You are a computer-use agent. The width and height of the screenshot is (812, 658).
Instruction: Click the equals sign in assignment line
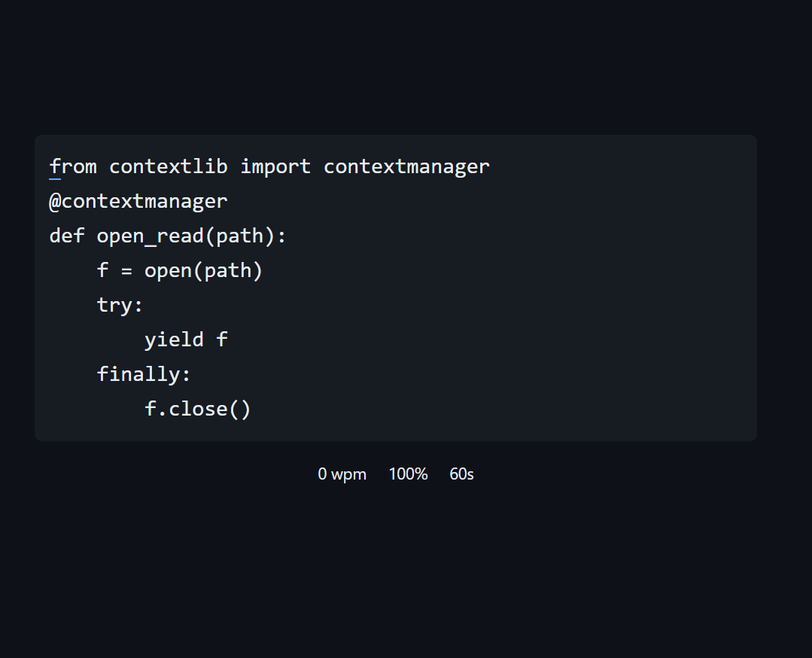coord(126,271)
